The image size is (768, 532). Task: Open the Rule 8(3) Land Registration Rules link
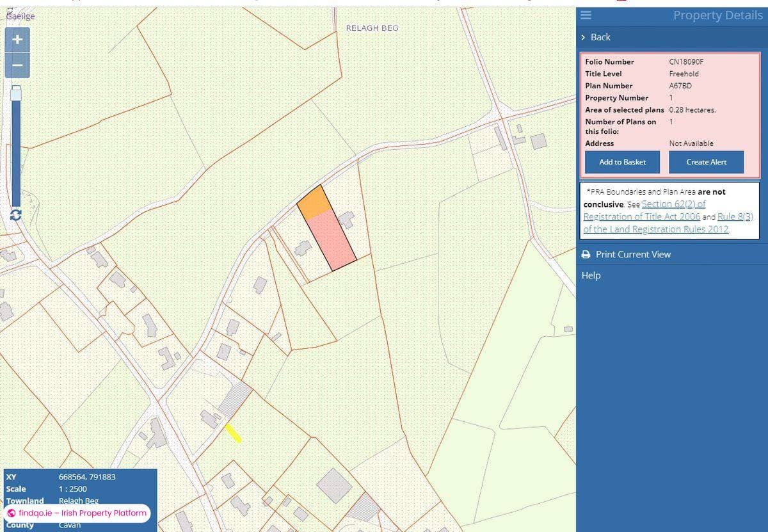click(735, 216)
